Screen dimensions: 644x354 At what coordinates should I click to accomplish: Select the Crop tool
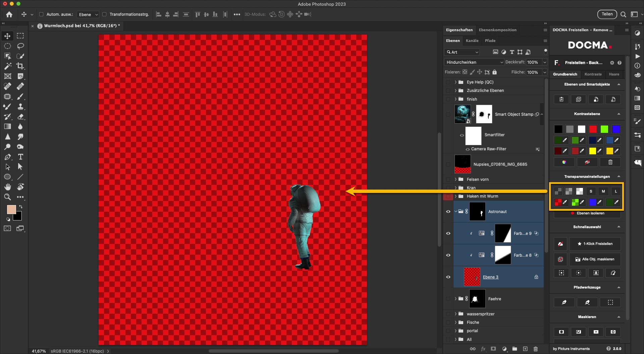[20, 66]
